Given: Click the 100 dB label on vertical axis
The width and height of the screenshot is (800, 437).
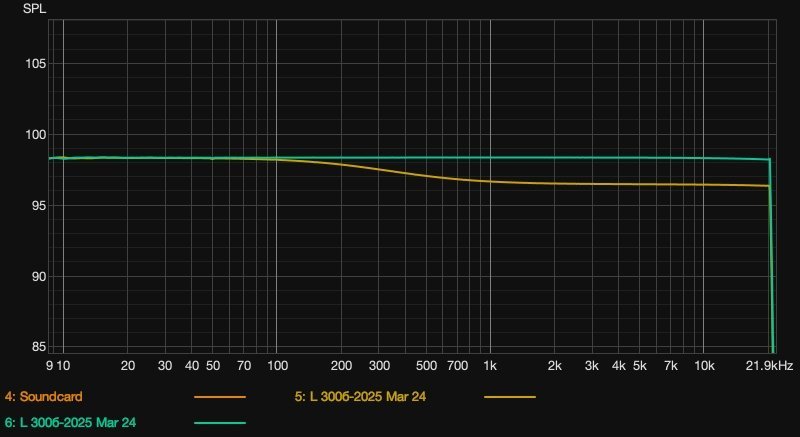Looking at the screenshot, I should [x=34, y=135].
